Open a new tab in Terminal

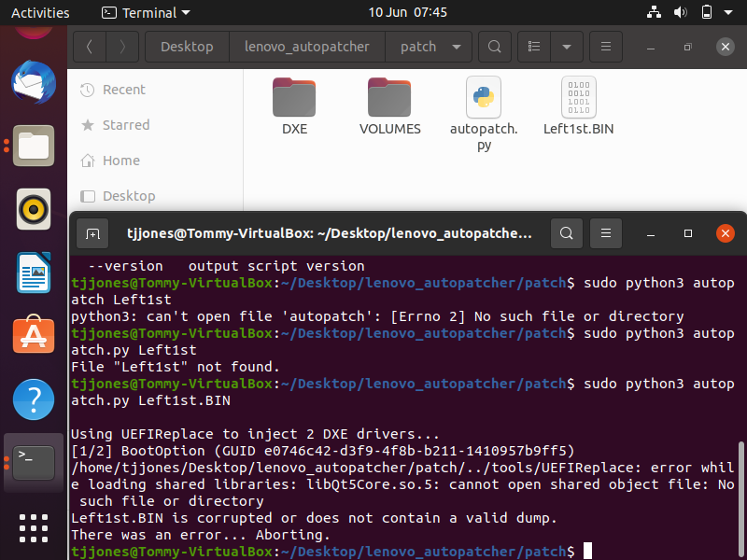(92, 233)
